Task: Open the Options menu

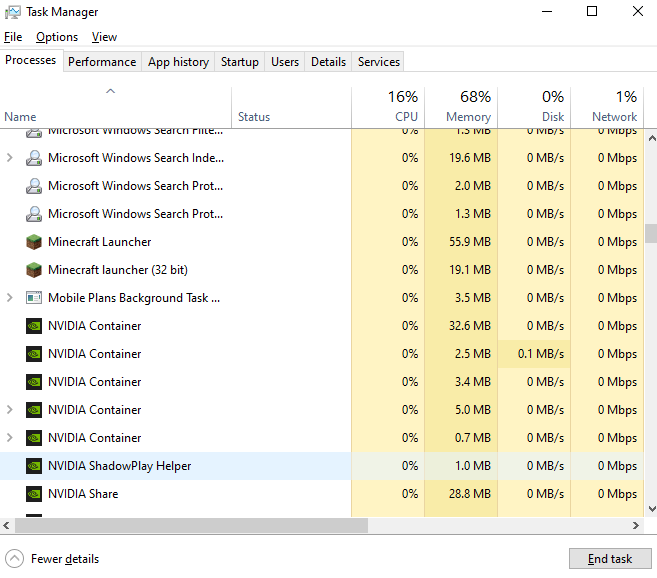Action: [56, 37]
